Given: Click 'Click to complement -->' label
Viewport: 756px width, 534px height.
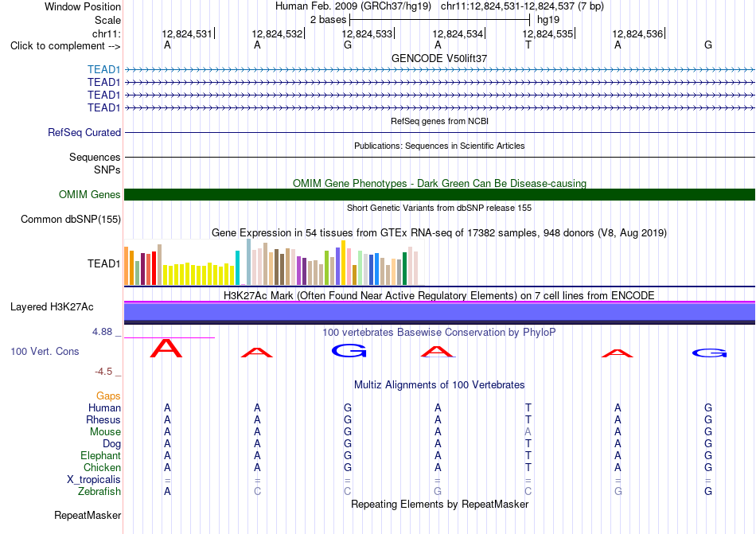Looking at the screenshot, I should coord(65,46).
